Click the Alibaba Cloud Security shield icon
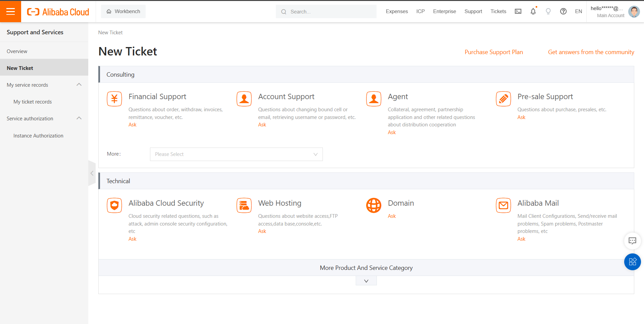Viewport: 644px width, 324px height. coord(114,205)
